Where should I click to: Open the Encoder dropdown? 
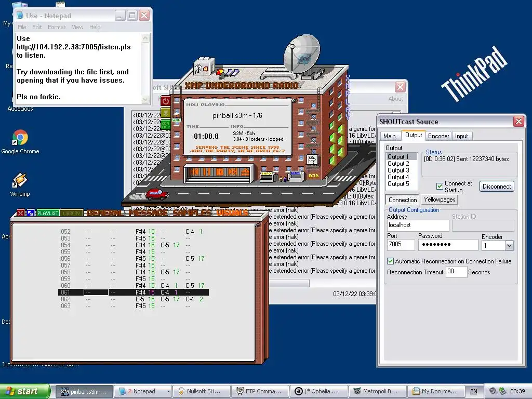coord(509,246)
